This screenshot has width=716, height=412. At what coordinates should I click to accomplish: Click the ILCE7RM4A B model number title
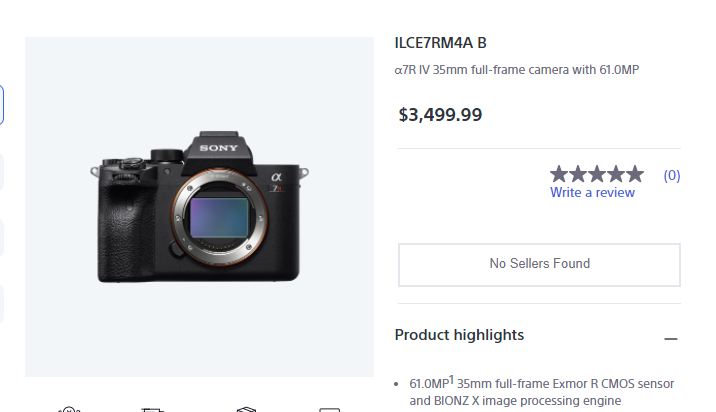[x=441, y=43]
